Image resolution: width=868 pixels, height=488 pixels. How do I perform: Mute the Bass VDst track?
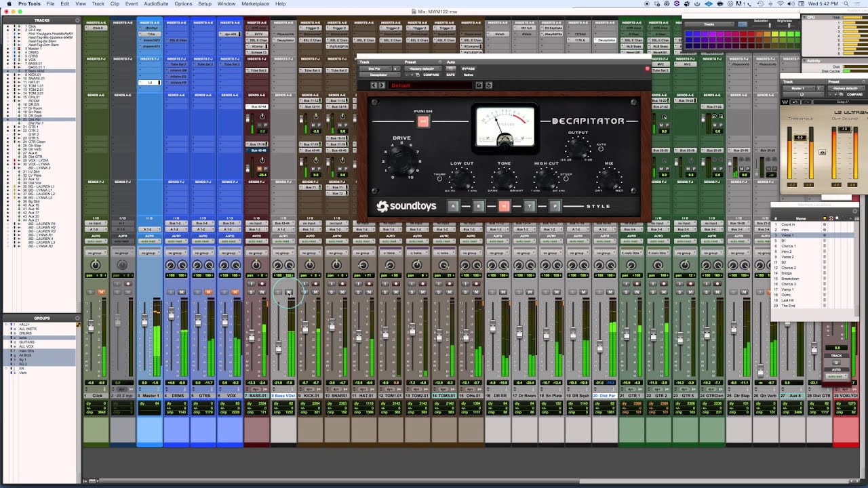[x=289, y=292]
